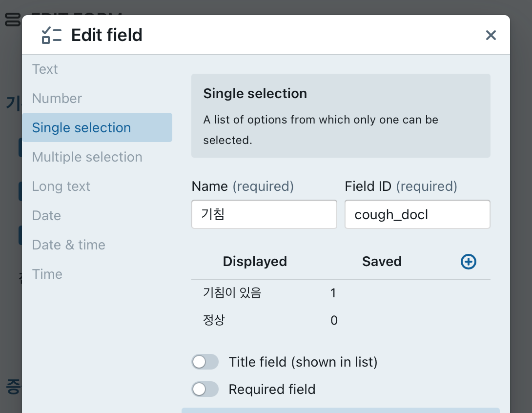Select the 정상 displayed option

pos(214,320)
